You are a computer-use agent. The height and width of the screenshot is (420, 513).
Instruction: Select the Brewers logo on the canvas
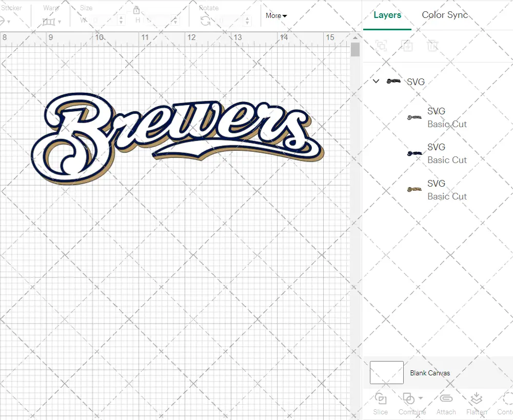177,139
